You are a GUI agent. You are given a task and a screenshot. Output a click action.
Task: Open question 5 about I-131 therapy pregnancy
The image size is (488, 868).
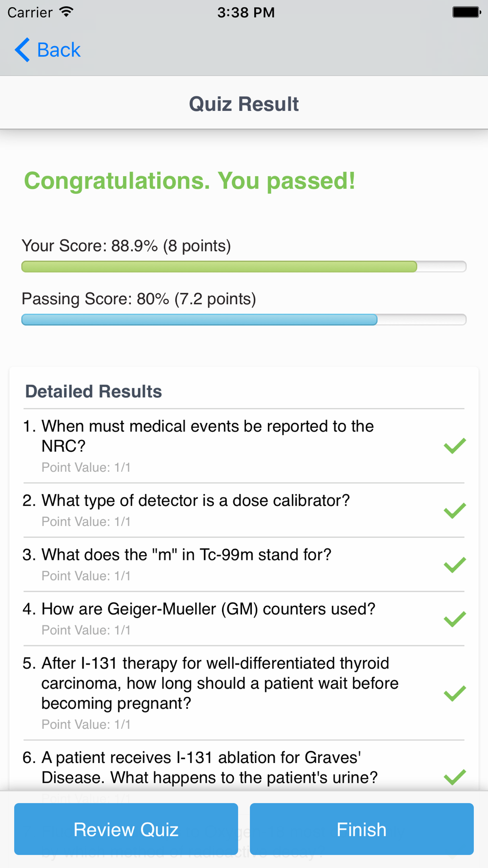point(220,683)
